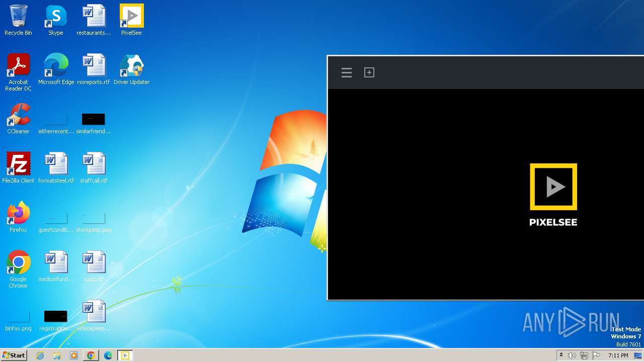
Task: Open the FileZilla Client shortcut
Action: pos(18,168)
